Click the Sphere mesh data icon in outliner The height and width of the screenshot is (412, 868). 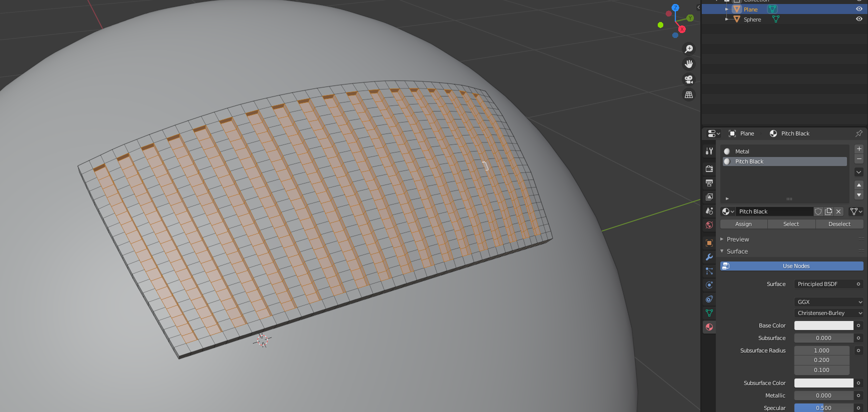[x=776, y=19]
